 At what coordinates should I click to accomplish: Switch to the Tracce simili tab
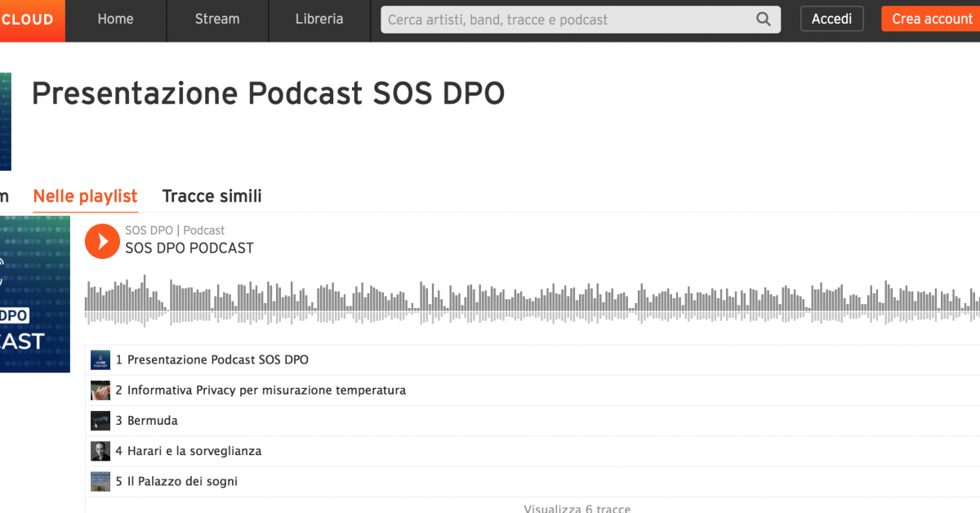(x=212, y=196)
